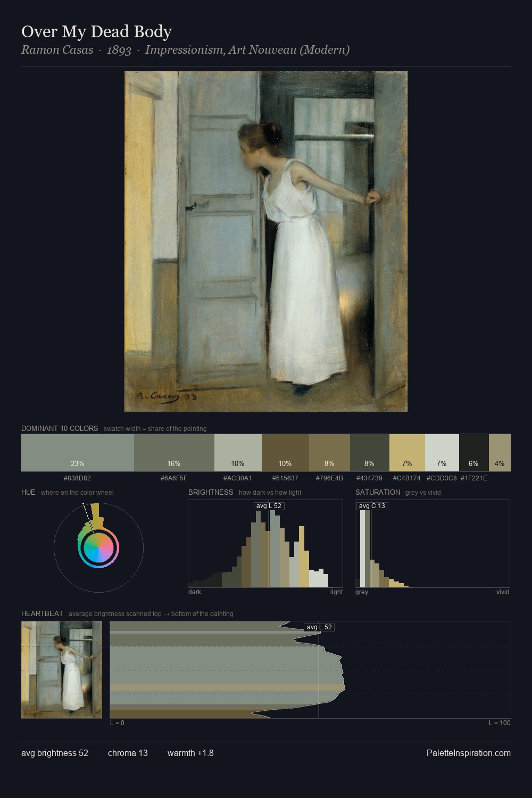The image size is (532, 798).
Task: Click the hex code #838D82 label
Action: click(77, 478)
